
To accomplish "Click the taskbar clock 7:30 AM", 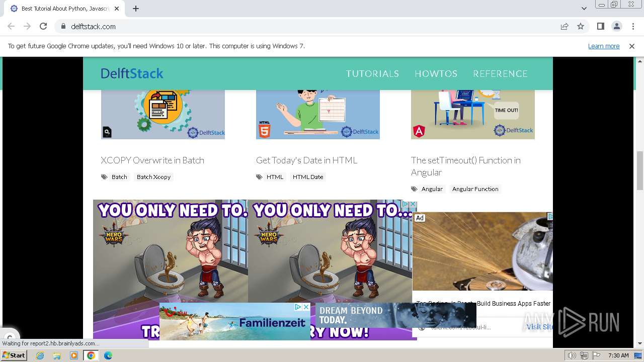I will pos(618,355).
